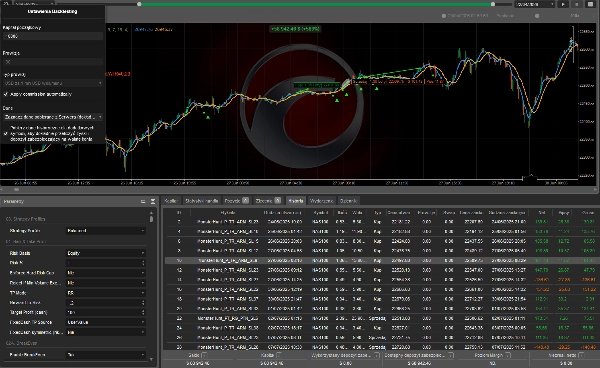
Task: Open the Kapitał field selector icon in footer
Action: click(x=279, y=355)
